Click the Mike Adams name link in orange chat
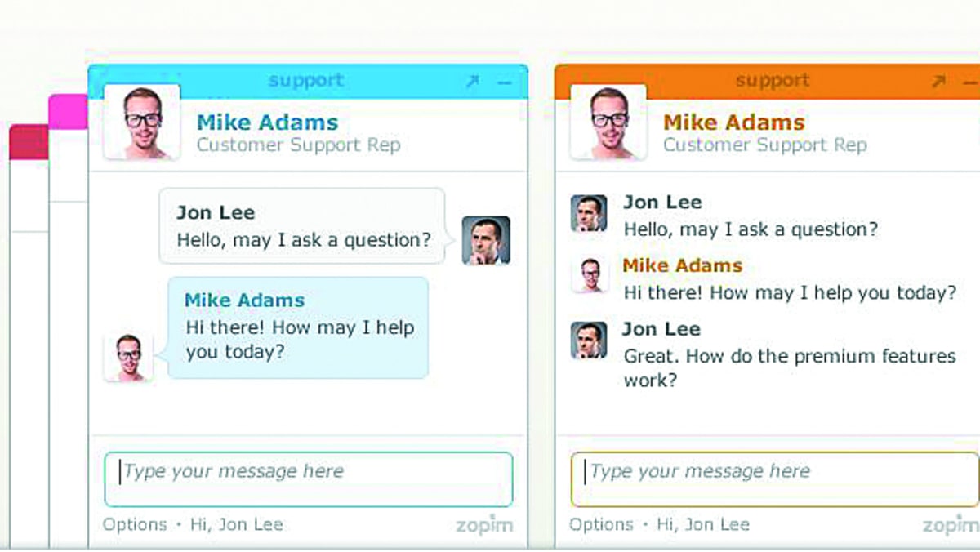 (682, 265)
